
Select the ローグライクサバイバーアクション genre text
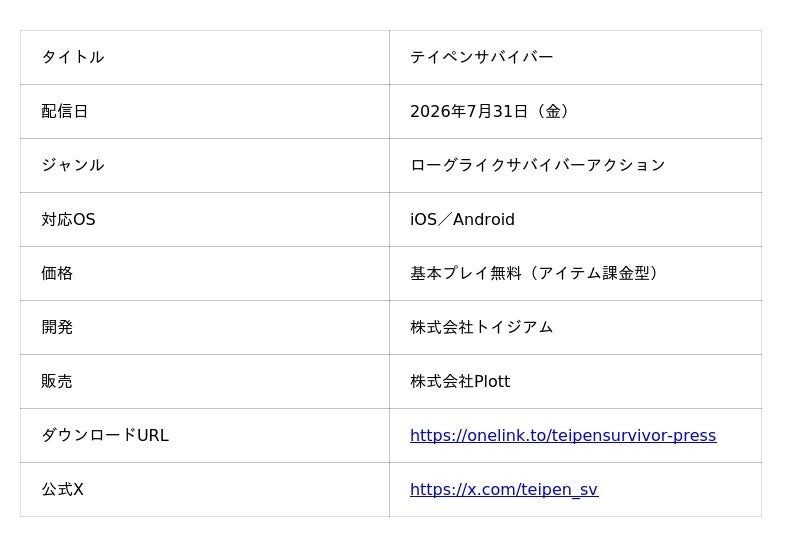(x=538, y=165)
